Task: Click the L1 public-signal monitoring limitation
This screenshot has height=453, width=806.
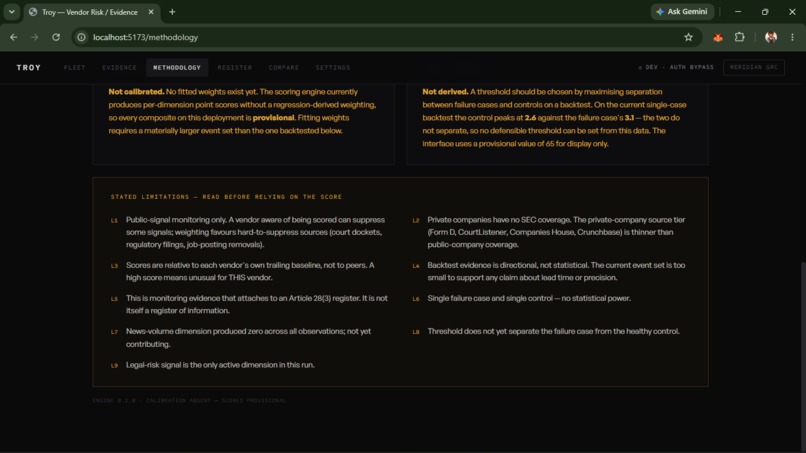Action: click(248, 232)
